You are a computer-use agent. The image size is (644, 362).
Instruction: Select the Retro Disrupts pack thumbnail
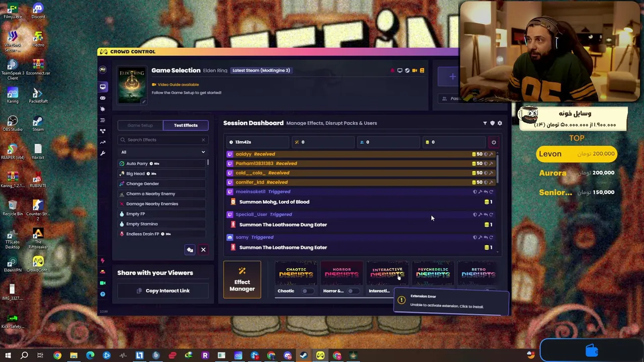click(x=478, y=274)
